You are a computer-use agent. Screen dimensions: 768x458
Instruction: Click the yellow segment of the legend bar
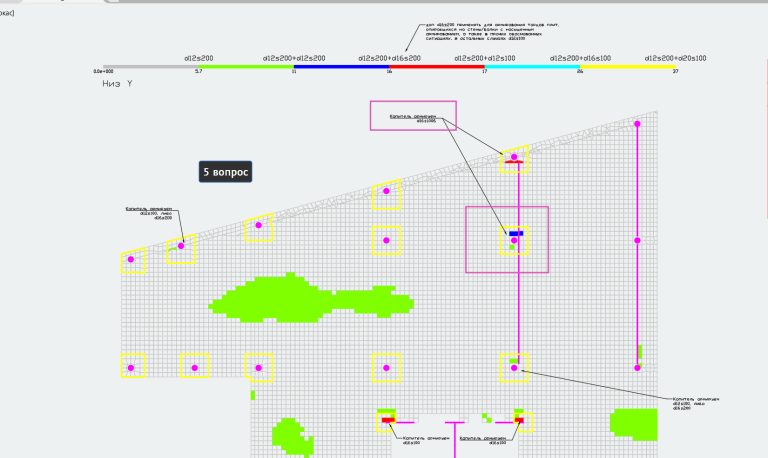628,67
